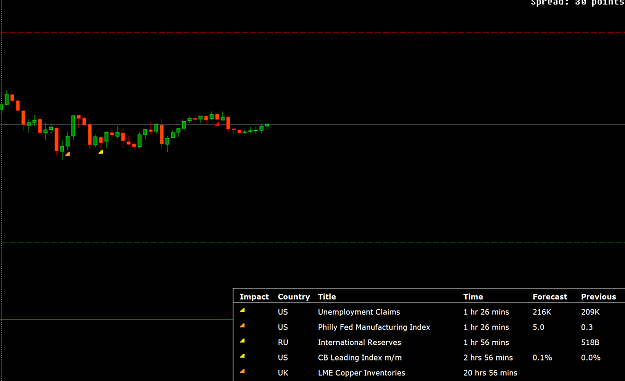Click the impact icon for Unemployment Claims
The image size is (625, 381).
(242, 310)
